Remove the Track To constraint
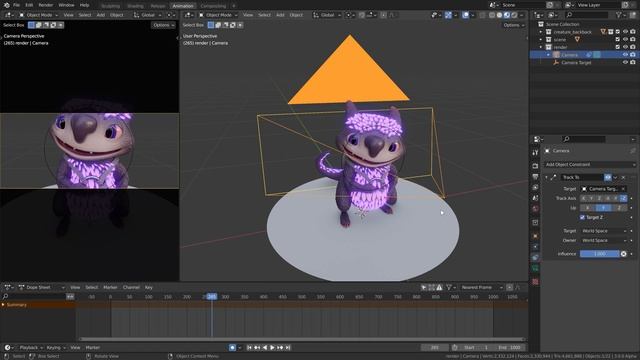 pyautogui.click(x=623, y=178)
